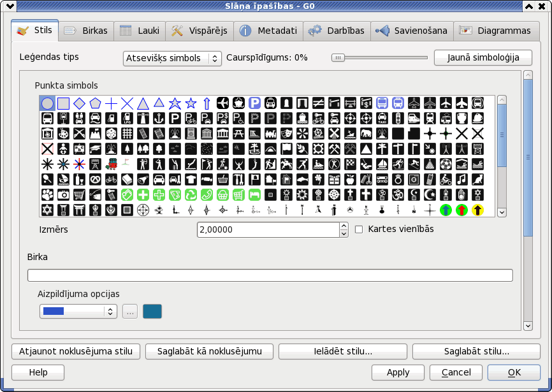Select the soccer ball symbol

(x=446, y=164)
